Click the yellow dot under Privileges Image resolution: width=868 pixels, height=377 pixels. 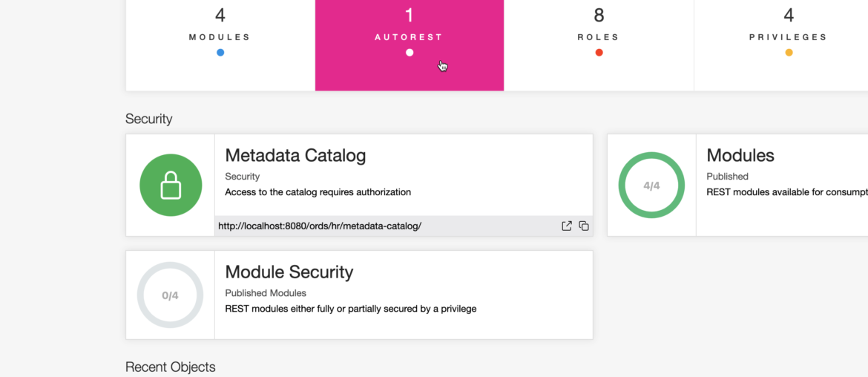(x=789, y=53)
